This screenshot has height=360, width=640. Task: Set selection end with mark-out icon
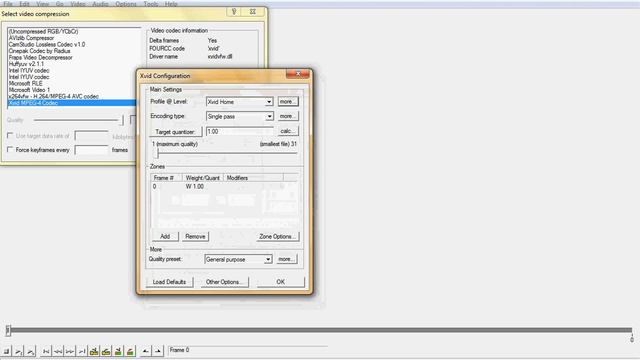(158, 351)
